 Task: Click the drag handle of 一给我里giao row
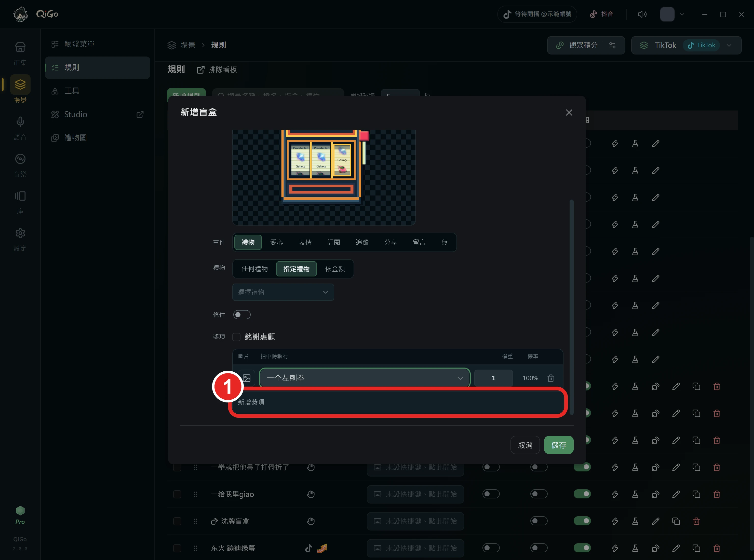tap(195, 494)
